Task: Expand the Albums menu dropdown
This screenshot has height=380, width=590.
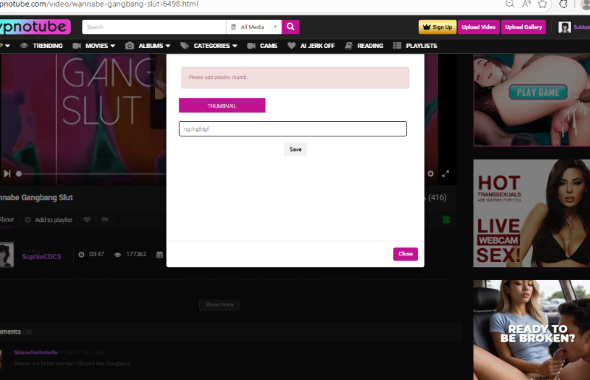Action: point(148,46)
